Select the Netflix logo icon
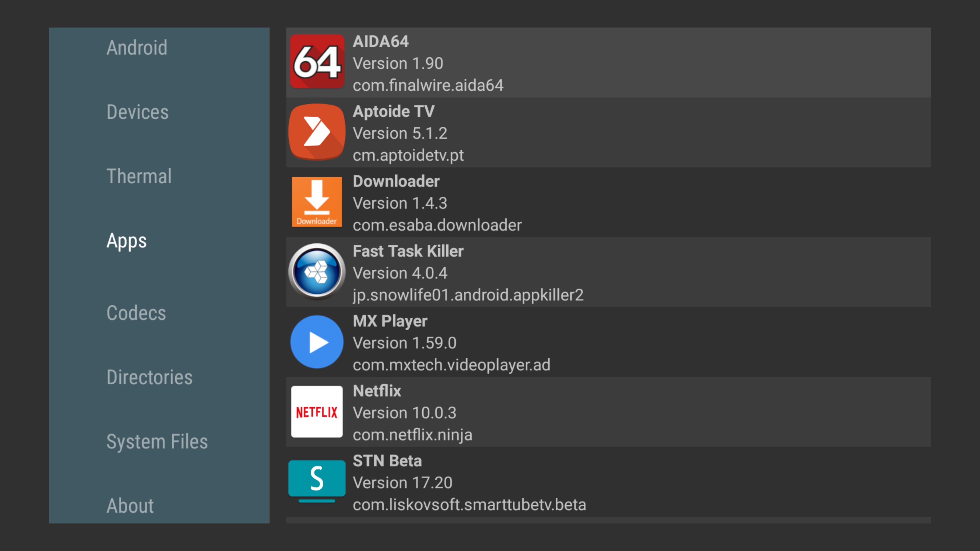980x551 pixels. click(x=317, y=412)
